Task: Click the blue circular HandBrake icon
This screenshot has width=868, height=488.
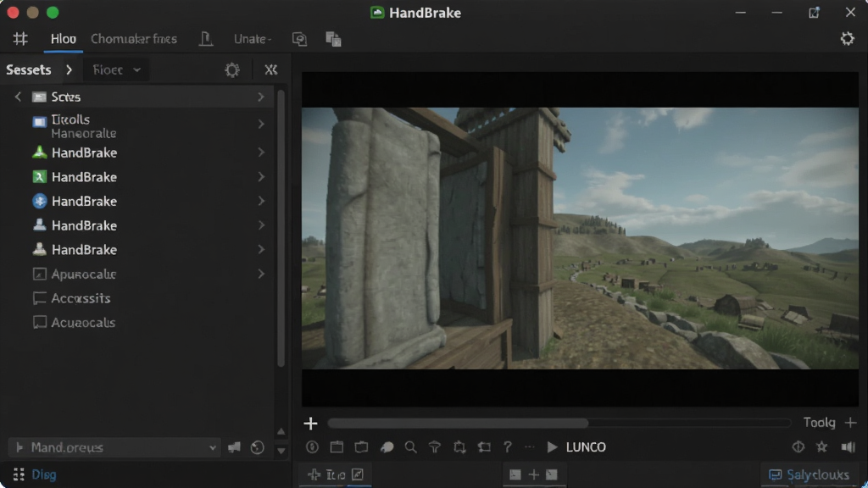Action: (x=39, y=201)
